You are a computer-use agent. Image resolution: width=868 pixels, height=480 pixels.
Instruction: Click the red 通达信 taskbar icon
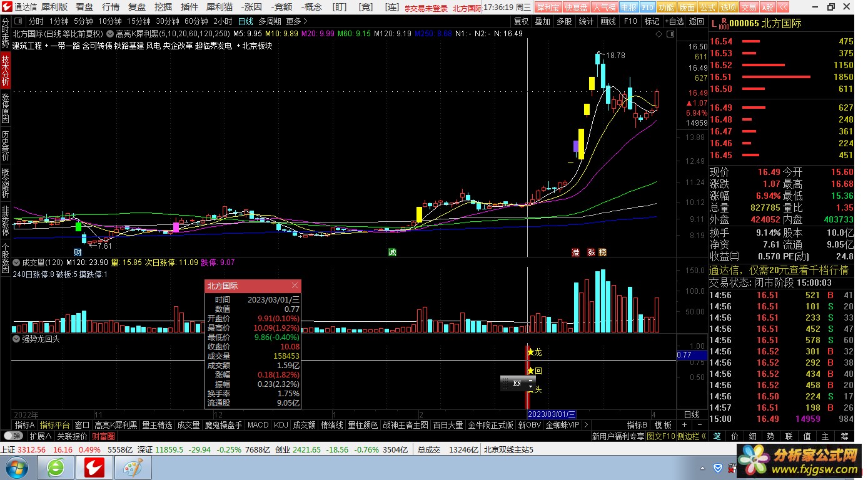(94, 467)
